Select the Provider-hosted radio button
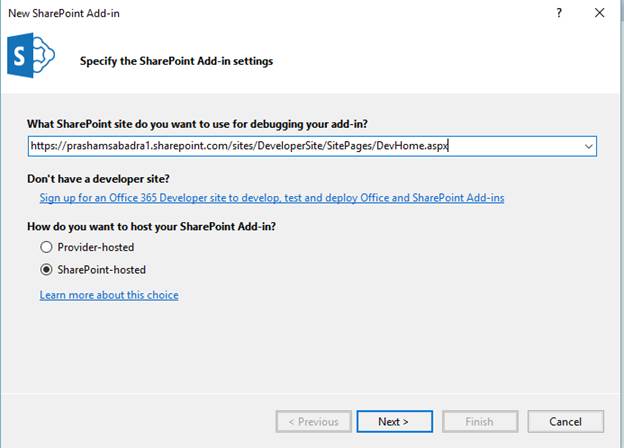Viewport: 624px width, 448px height. [x=46, y=247]
